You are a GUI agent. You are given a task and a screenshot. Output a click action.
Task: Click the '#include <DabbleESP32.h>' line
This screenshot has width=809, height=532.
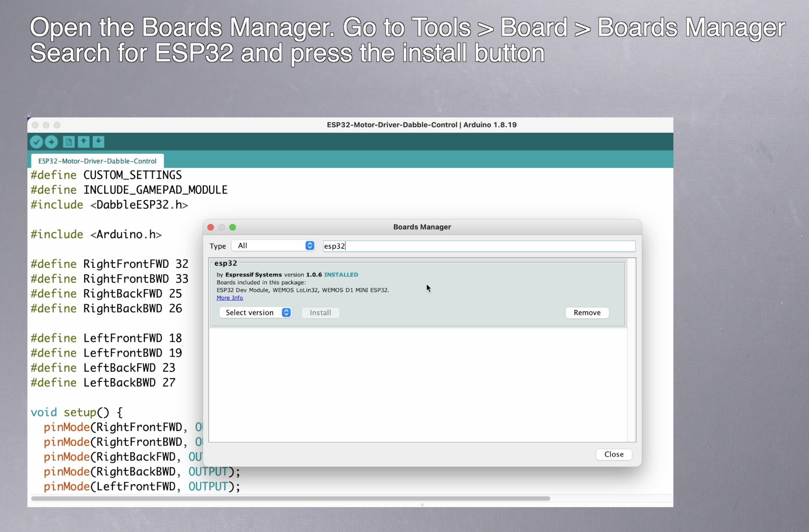(x=109, y=205)
